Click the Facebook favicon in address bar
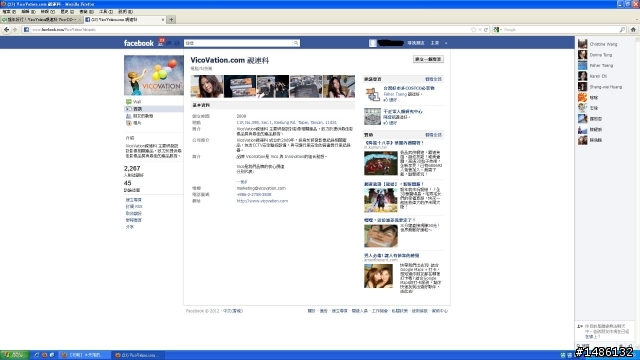This screenshot has width=640, height=360. (x=26, y=29)
